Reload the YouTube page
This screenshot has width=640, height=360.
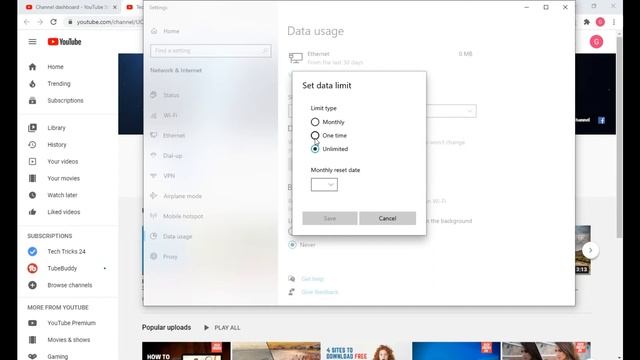tap(53, 22)
